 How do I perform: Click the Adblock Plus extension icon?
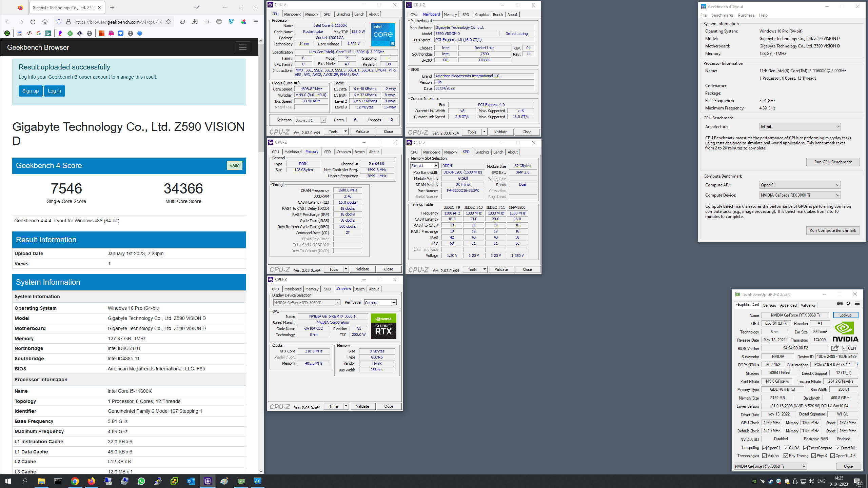[x=219, y=22]
